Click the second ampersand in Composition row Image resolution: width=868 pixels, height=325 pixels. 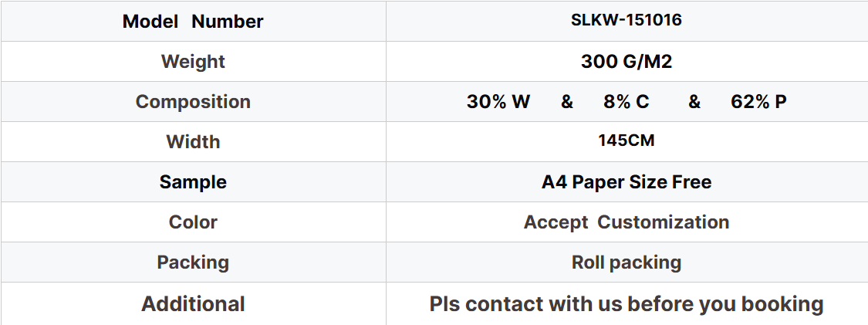click(x=694, y=101)
